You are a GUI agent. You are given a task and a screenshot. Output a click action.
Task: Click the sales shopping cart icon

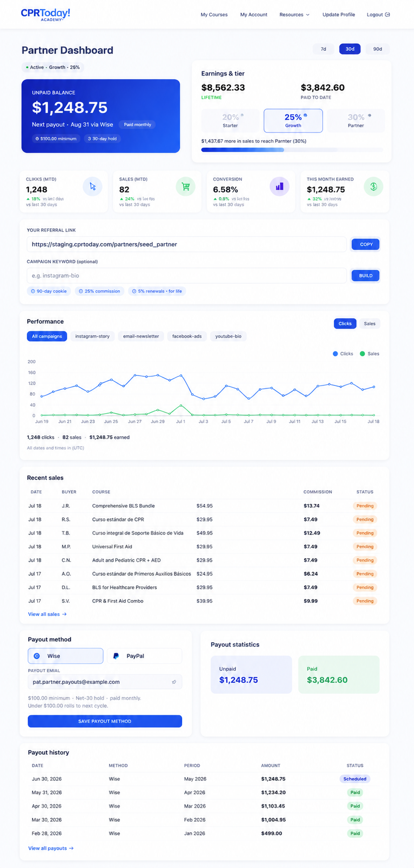pyautogui.click(x=186, y=187)
